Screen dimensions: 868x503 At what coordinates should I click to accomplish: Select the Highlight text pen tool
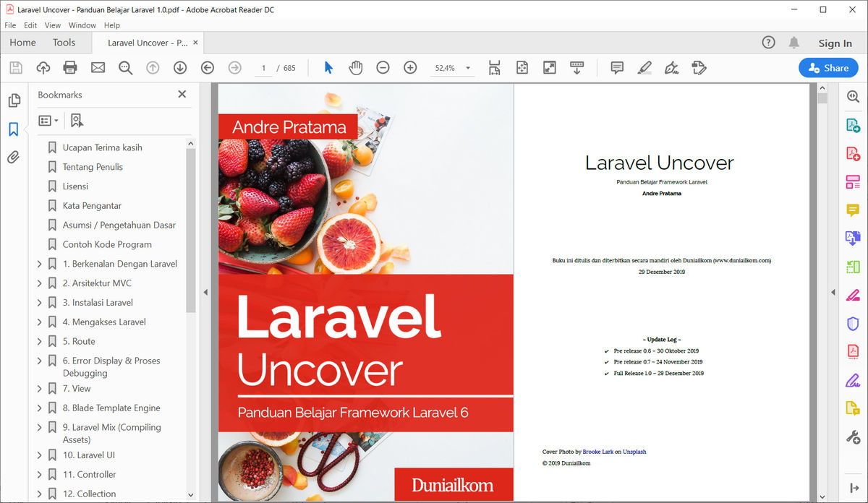tap(644, 68)
